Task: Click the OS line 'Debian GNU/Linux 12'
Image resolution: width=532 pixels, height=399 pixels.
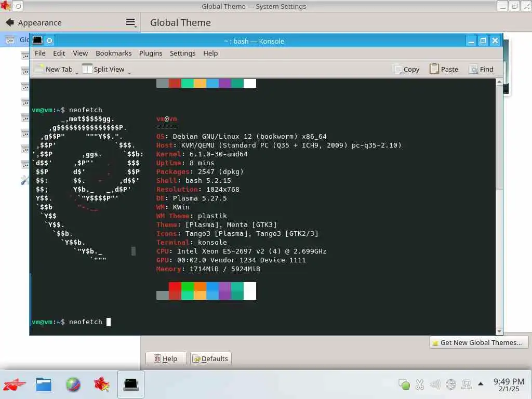Action: point(241,137)
